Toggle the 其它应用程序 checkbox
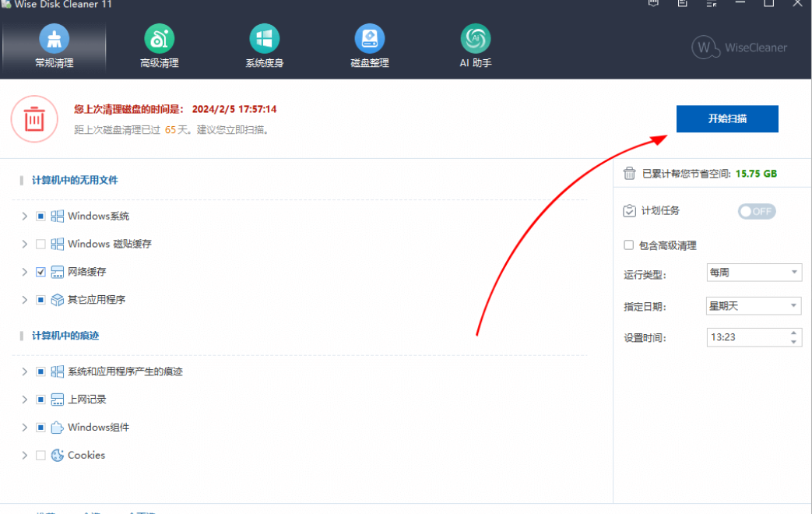The width and height of the screenshot is (812, 514). pyautogui.click(x=40, y=300)
